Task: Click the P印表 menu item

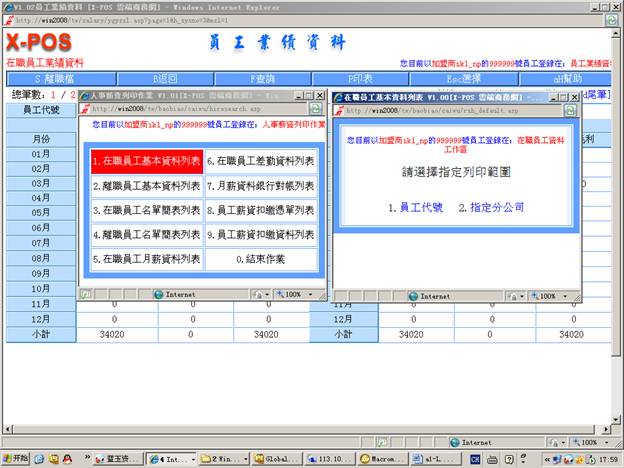Action: click(x=364, y=78)
